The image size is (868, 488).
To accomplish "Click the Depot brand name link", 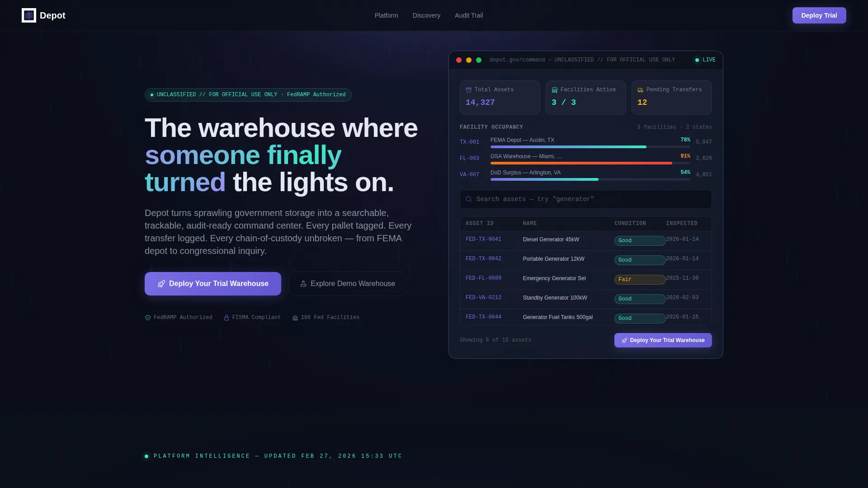I will pos(52,15).
